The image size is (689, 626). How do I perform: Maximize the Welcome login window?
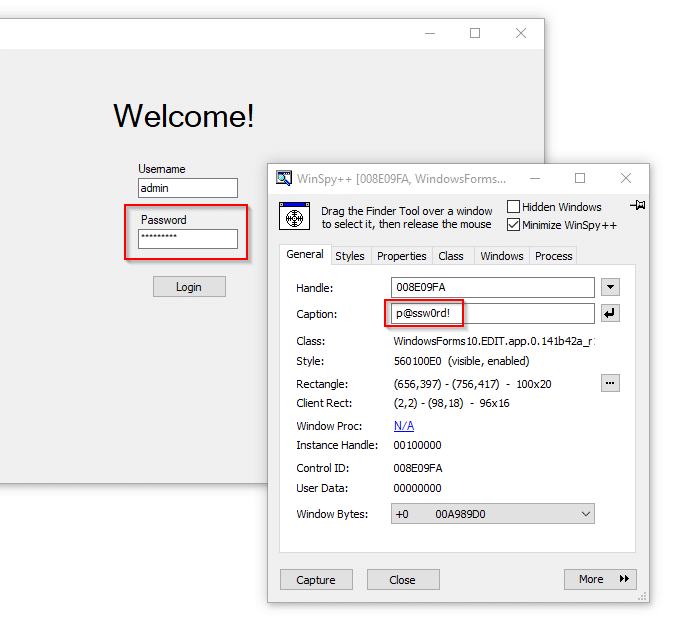[475, 33]
